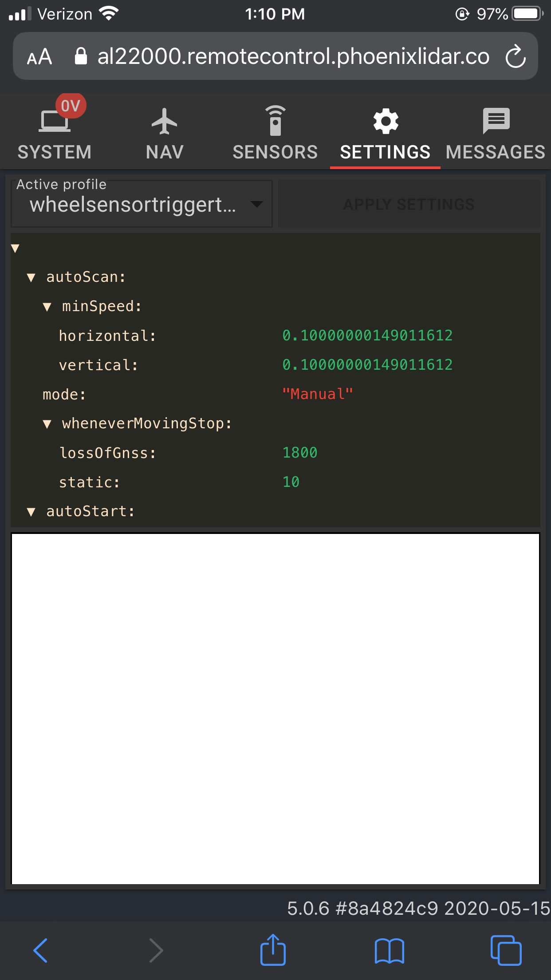Go back with the browser arrow
The width and height of the screenshot is (551, 980).
click(41, 950)
